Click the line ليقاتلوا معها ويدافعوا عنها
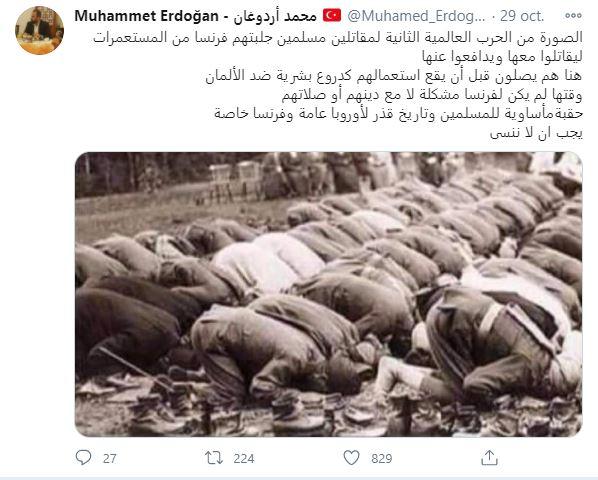 click(502, 57)
